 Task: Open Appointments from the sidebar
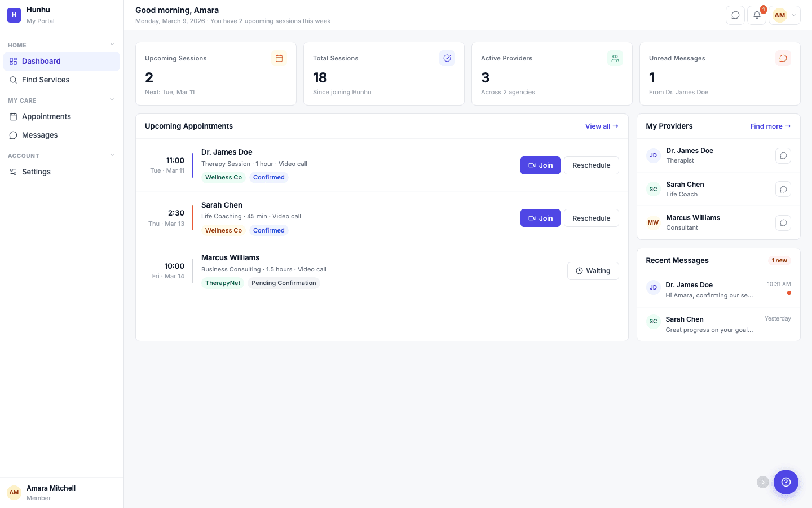pyautogui.click(x=46, y=116)
